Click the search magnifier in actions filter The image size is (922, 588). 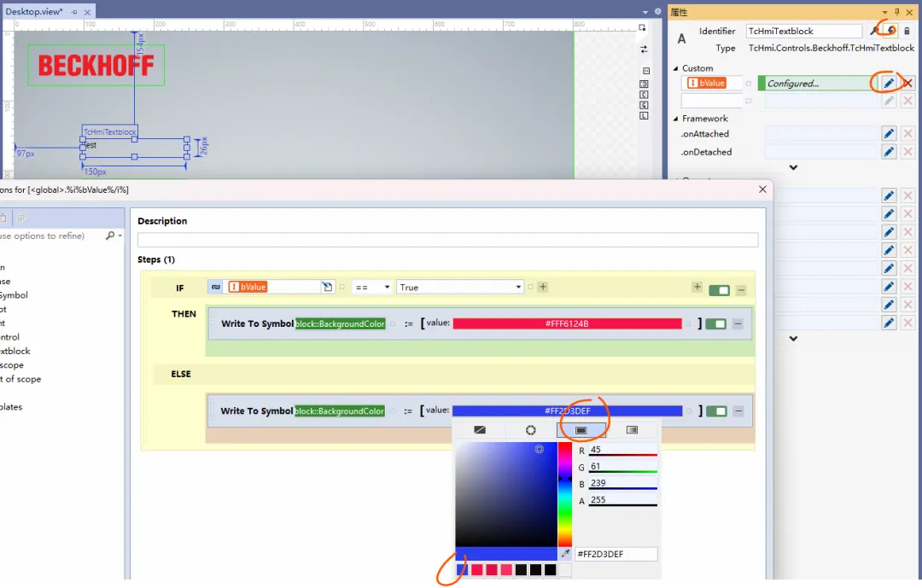[110, 236]
